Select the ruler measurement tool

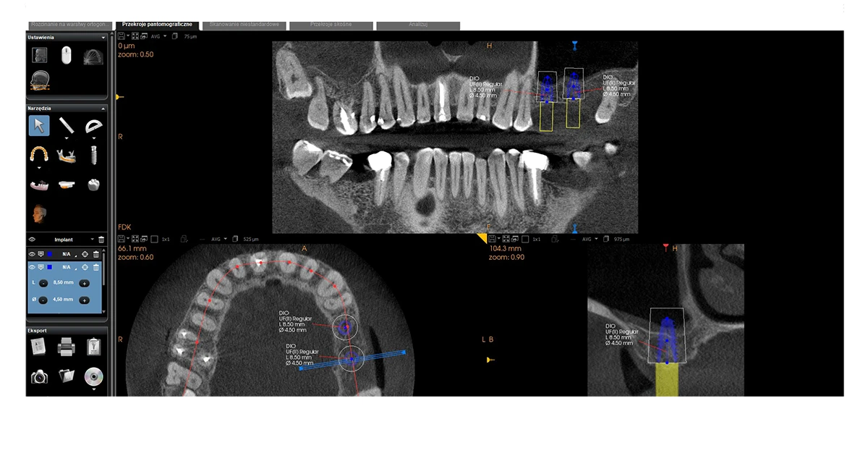67,125
